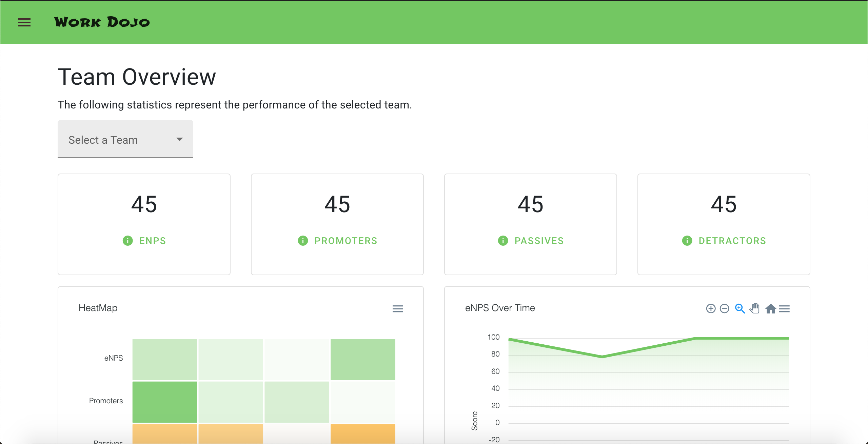Image resolution: width=868 pixels, height=444 pixels.
Task: Zoom out on eNPS Over Time chart
Action: (725, 309)
